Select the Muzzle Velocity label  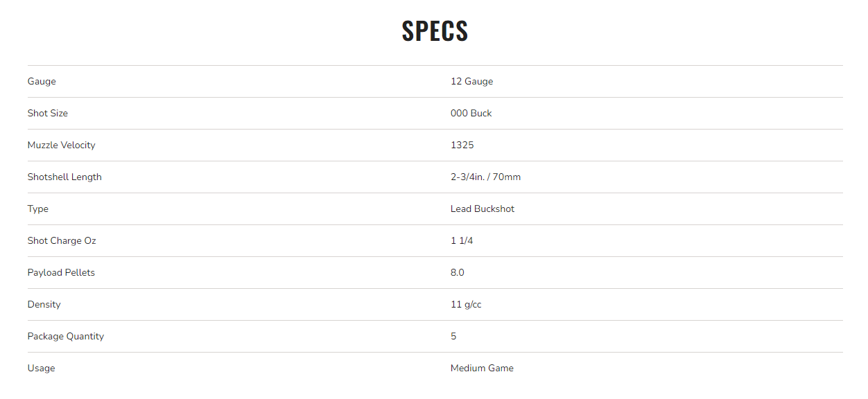62,145
